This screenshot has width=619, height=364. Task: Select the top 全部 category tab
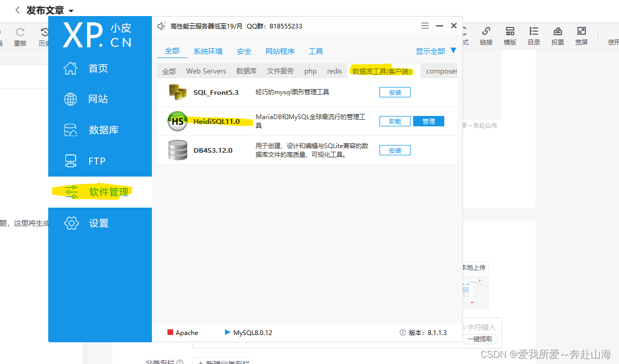(x=172, y=51)
